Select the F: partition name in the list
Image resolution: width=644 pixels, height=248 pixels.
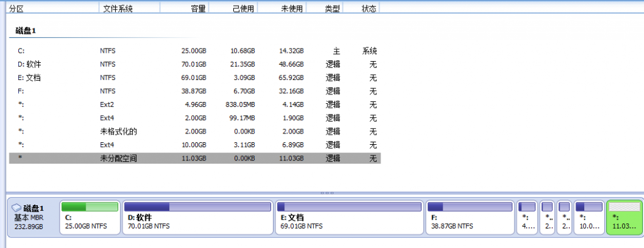21,91
